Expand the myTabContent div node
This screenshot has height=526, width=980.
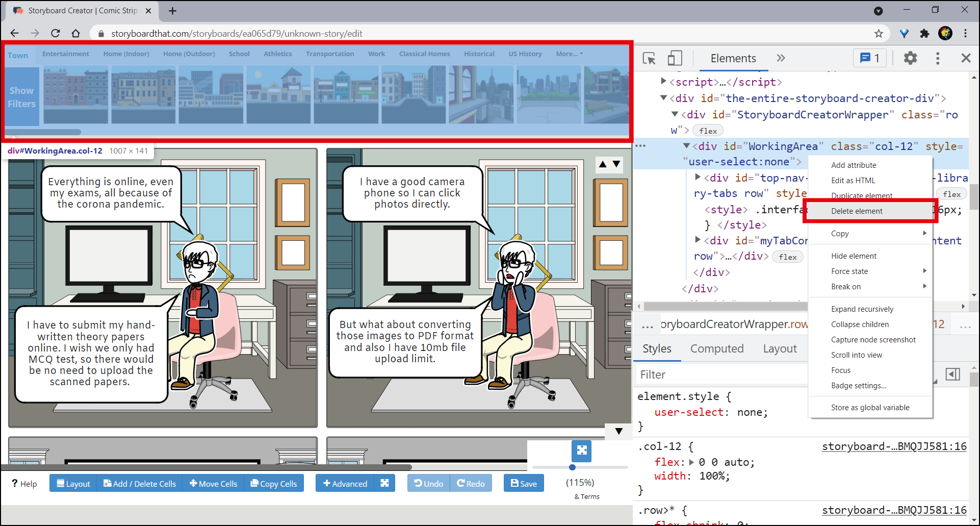tap(698, 240)
